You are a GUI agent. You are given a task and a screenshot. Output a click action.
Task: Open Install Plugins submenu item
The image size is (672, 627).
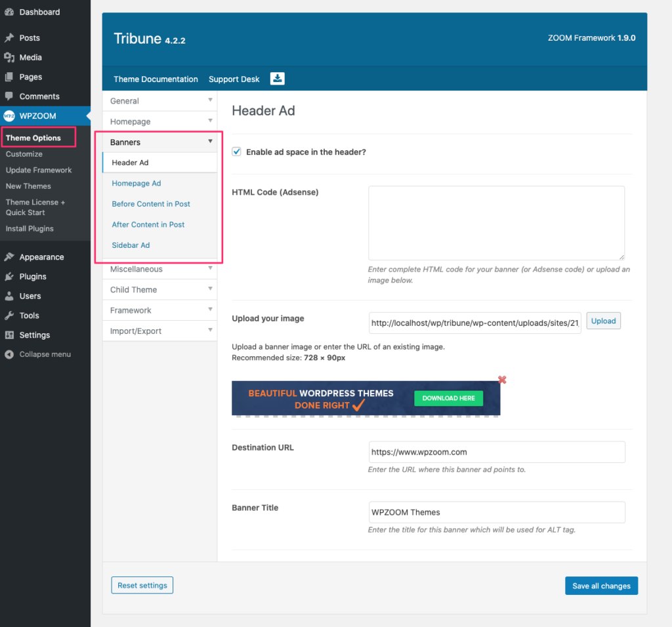[30, 229]
